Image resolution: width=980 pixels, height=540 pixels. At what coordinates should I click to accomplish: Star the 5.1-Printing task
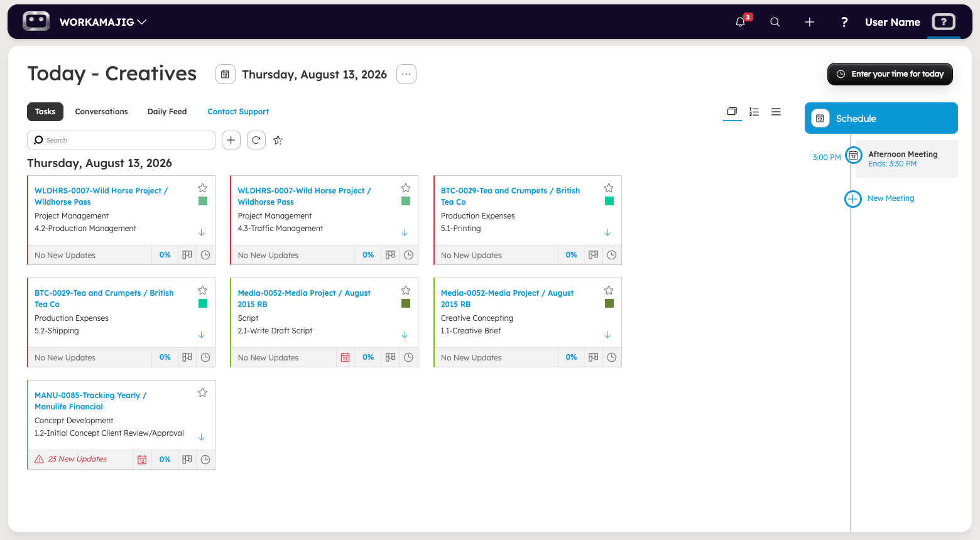(609, 188)
